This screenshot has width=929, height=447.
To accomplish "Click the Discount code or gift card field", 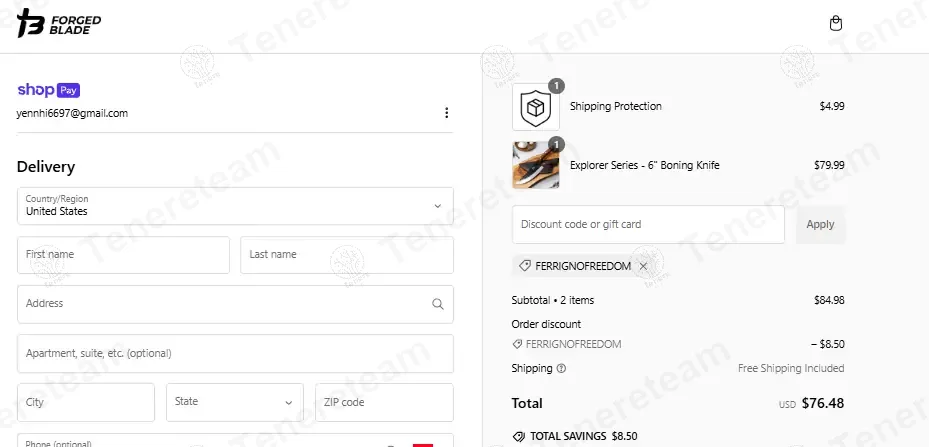I will pos(648,225).
